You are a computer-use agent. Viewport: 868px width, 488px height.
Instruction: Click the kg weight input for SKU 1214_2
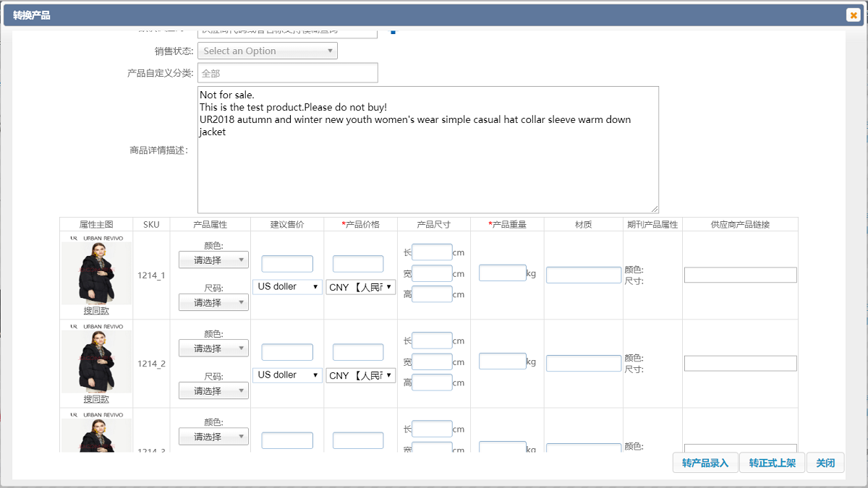coord(502,360)
